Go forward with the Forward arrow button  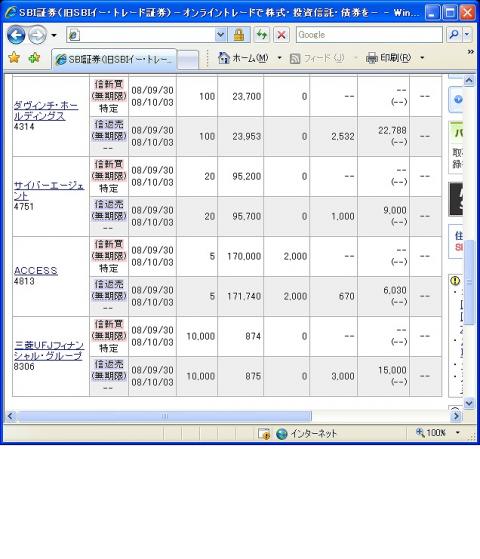(x=37, y=35)
